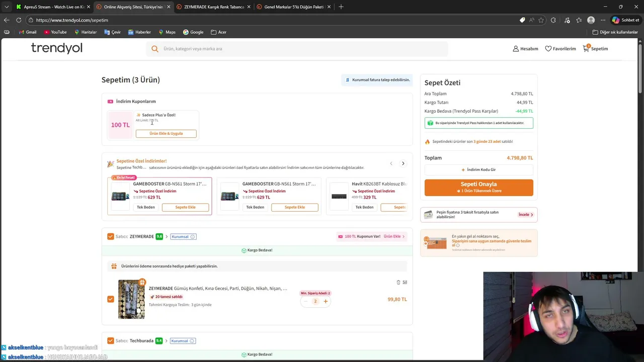Open the YouTube bookmark
Viewport: 644px width, 362px height.
pyautogui.click(x=55, y=32)
